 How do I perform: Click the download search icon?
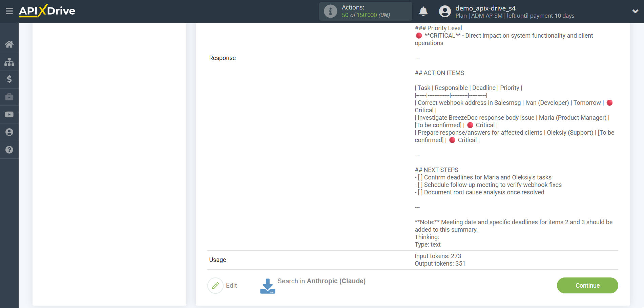[268, 286]
